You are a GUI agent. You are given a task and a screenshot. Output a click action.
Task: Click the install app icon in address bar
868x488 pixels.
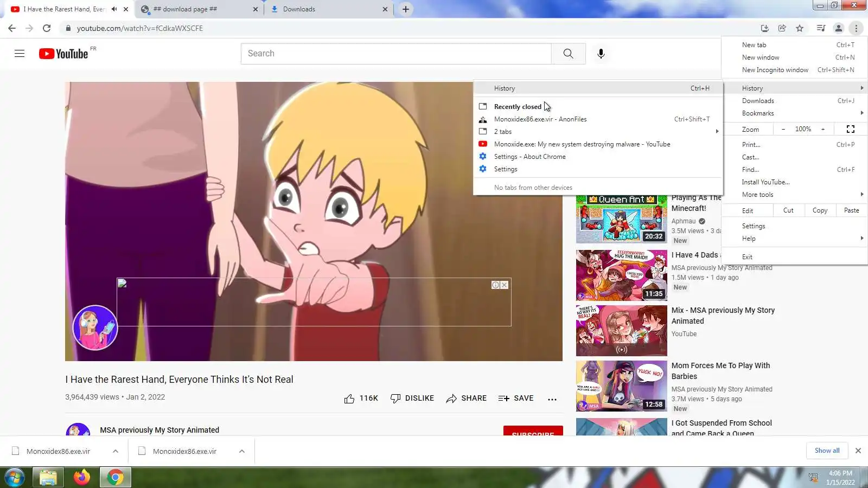(764, 28)
